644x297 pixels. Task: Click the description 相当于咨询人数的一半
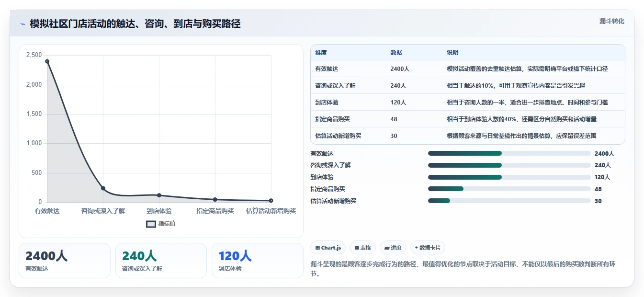point(527,102)
